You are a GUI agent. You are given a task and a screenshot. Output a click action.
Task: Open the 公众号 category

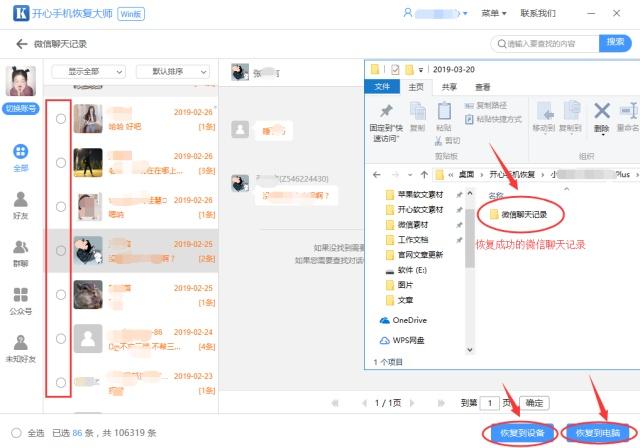pos(20,295)
